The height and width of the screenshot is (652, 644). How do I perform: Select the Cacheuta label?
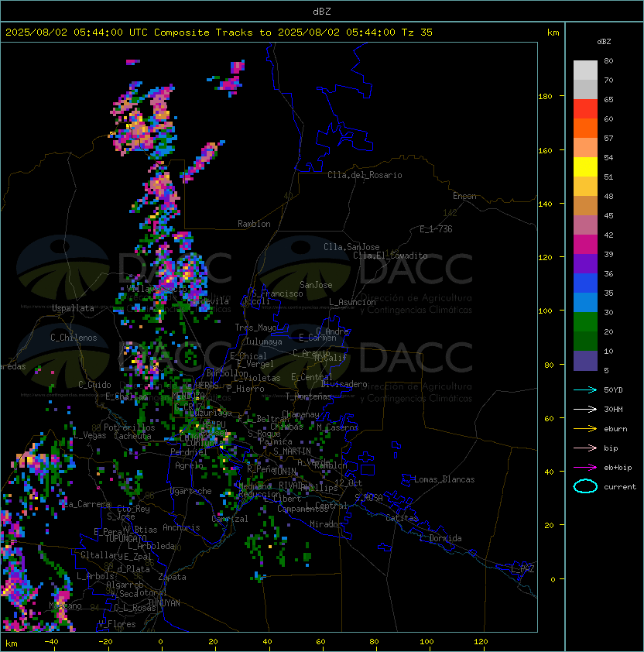132,436
